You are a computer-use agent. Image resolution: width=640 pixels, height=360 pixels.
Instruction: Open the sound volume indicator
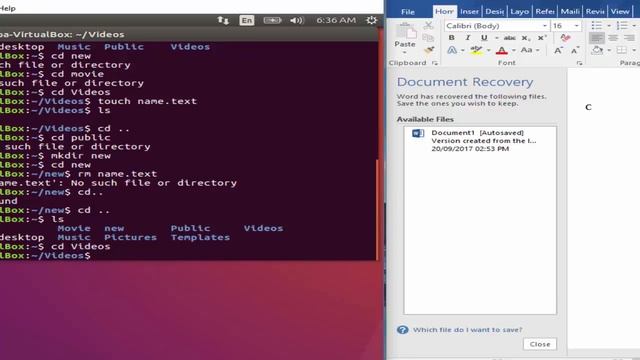pyautogui.click(x=297, y=20)
